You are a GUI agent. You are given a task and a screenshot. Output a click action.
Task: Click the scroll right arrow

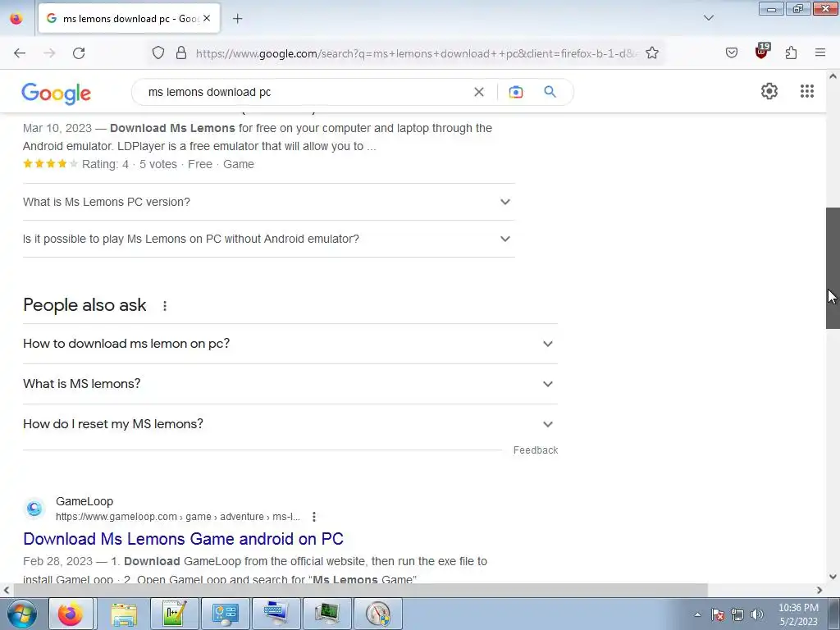coord(819,590)
